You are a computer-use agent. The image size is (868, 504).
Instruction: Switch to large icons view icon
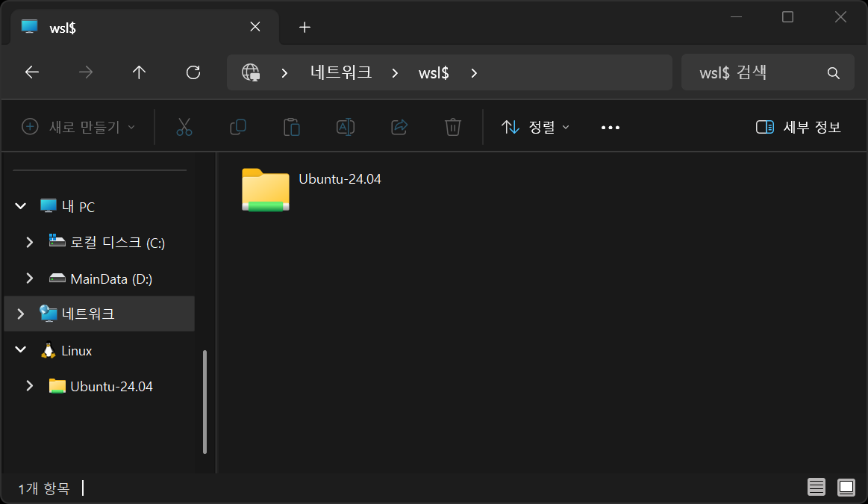click(846, 488)
